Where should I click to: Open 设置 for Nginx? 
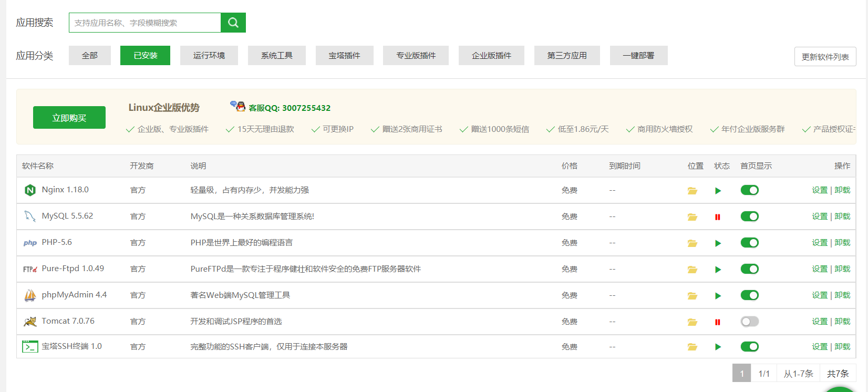[820, 190]
